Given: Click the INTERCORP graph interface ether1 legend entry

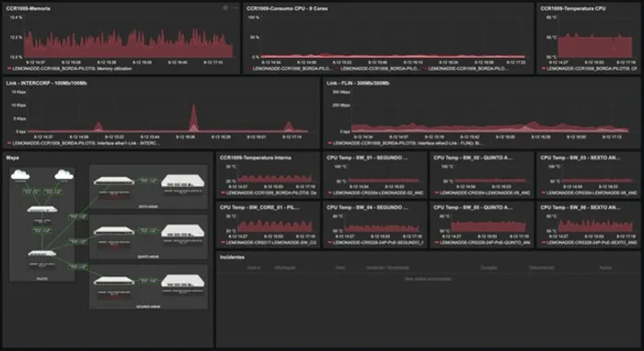Looking at the screenshot, I should (x=84, y=143).
